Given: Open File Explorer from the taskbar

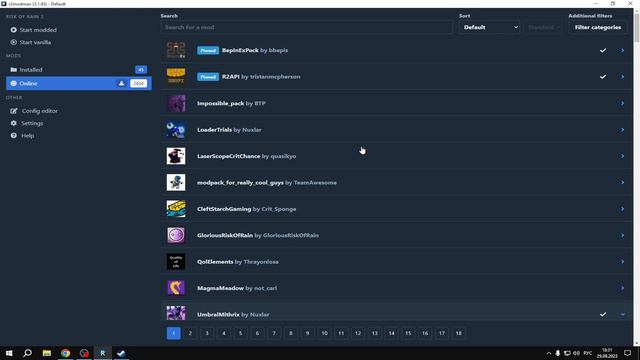Looking at the screenshot, I should (x=47, y=353).
